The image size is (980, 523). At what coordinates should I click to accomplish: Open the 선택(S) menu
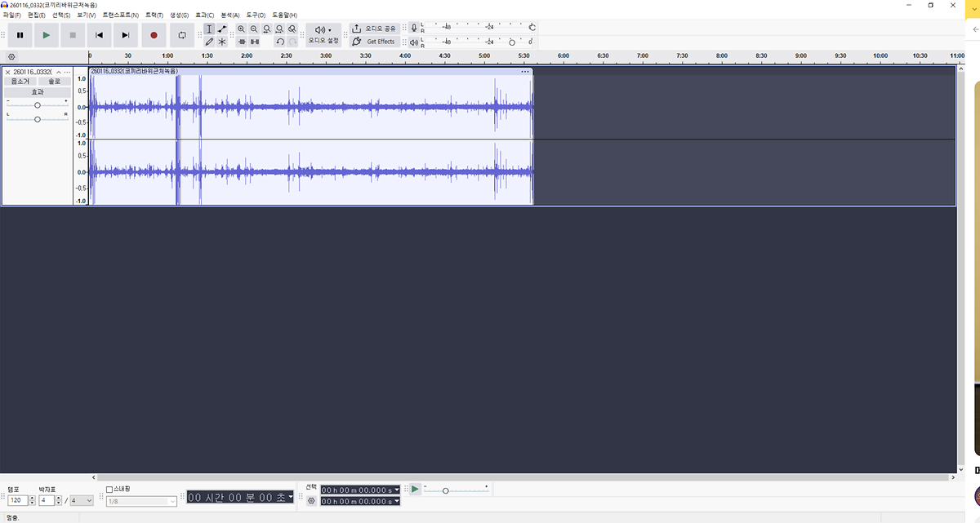[x=61, y=16]
